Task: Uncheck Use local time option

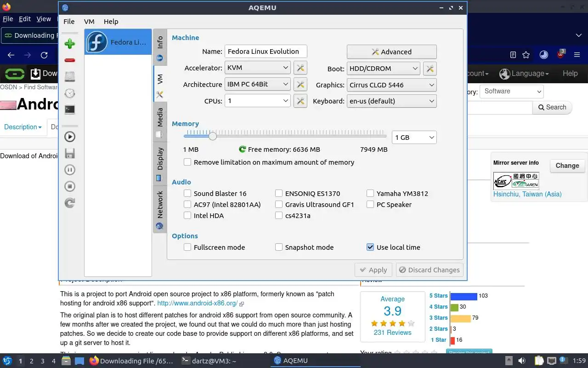Action: tap(370, 247)
